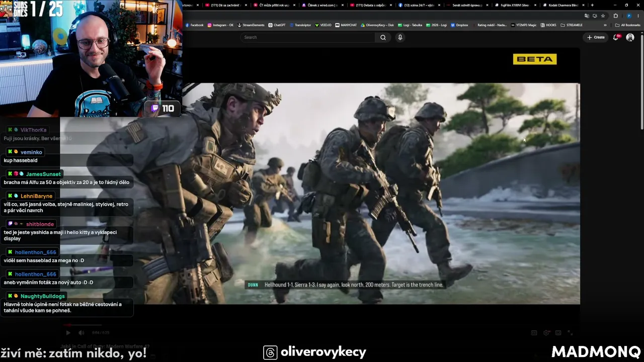
Task: Open a new browser tab with plus
Action: pyautogui.click(x=592, y=5)
